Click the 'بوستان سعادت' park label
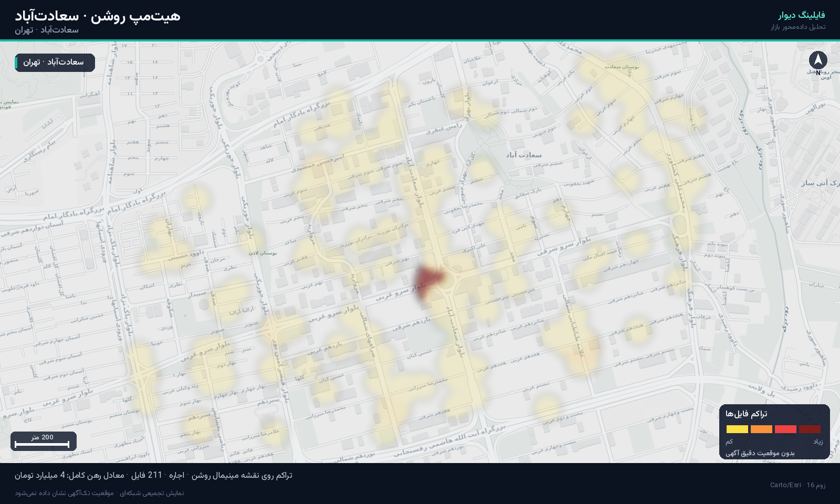Image resolution: width=840 pixels, height=504 pixels. point(622,67)
